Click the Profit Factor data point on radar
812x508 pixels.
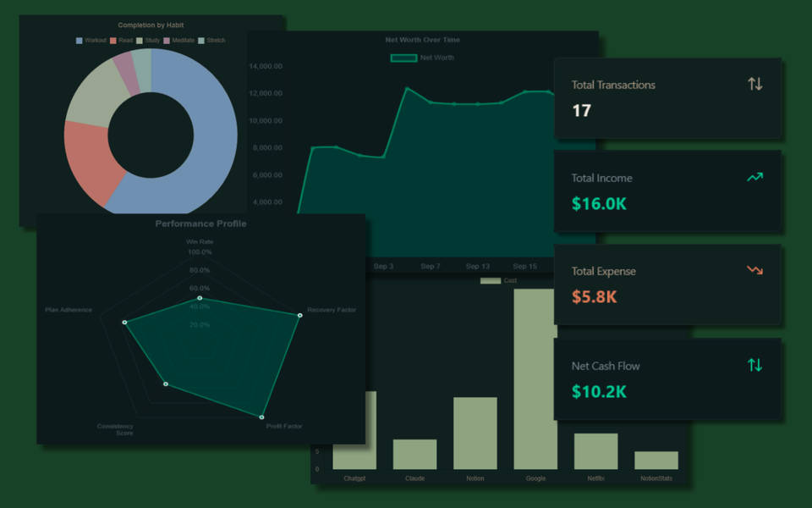[261, 417]
